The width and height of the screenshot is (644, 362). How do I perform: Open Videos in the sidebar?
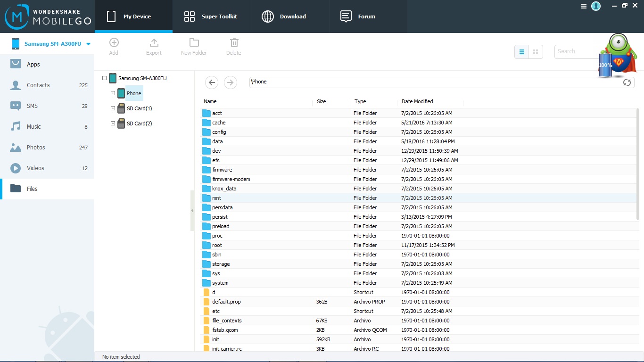click(47, 168)
